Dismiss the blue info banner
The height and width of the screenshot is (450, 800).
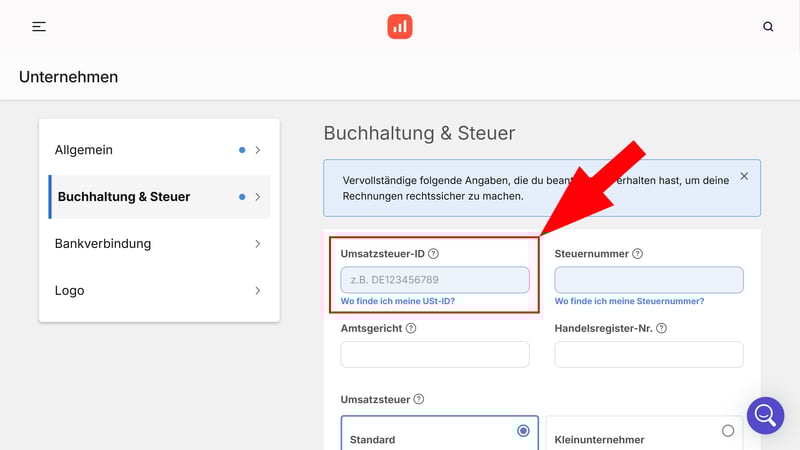tap(744, 176)
